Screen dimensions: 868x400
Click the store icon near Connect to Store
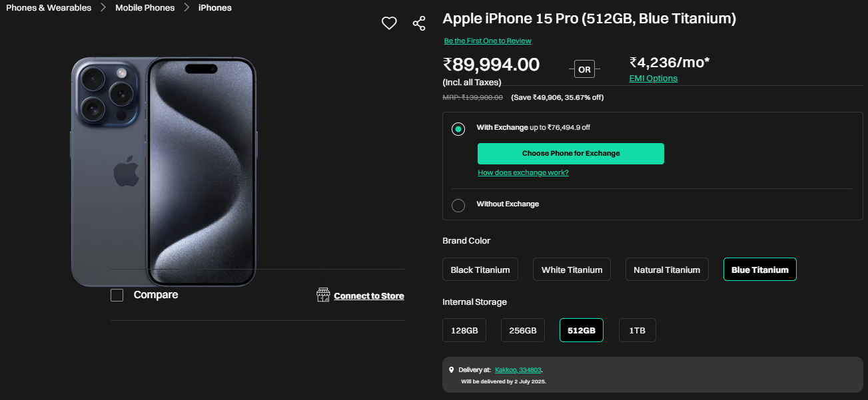click(323, 295)
